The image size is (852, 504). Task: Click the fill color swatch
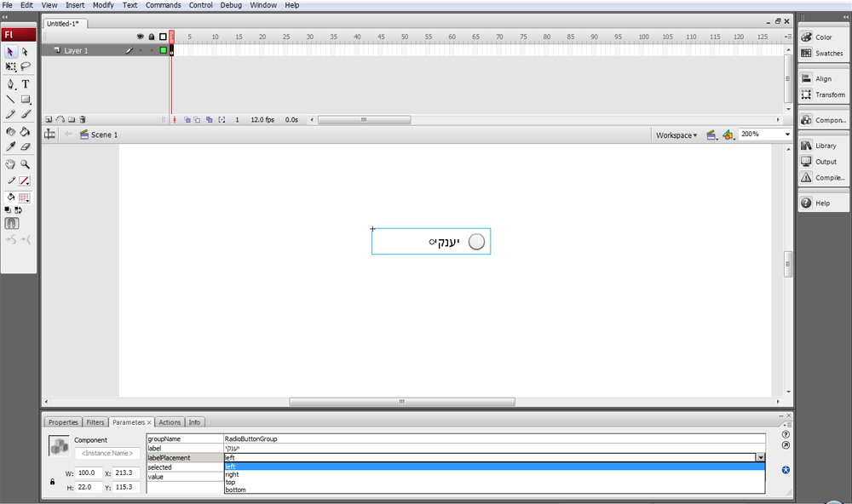(x=24, y=198)
